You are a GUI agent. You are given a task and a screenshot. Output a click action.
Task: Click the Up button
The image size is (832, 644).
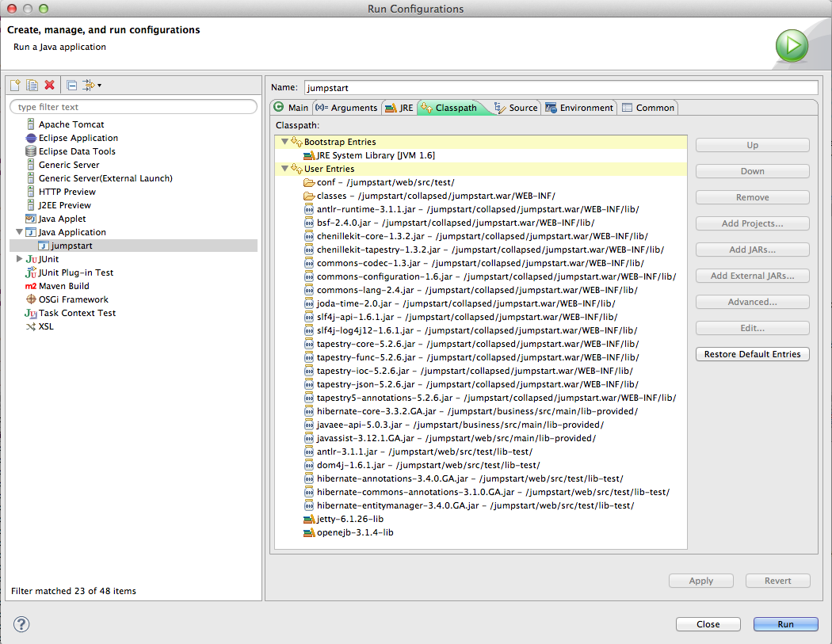coord(753,145)
